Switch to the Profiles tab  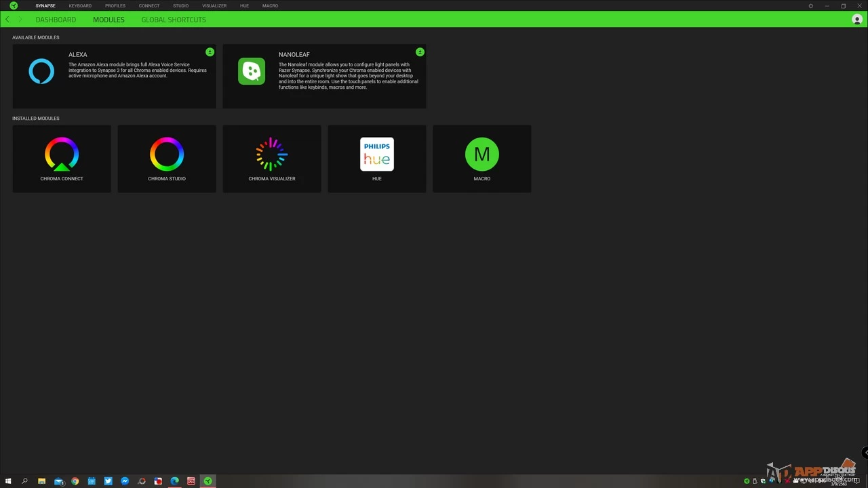[x=115, y=5]
